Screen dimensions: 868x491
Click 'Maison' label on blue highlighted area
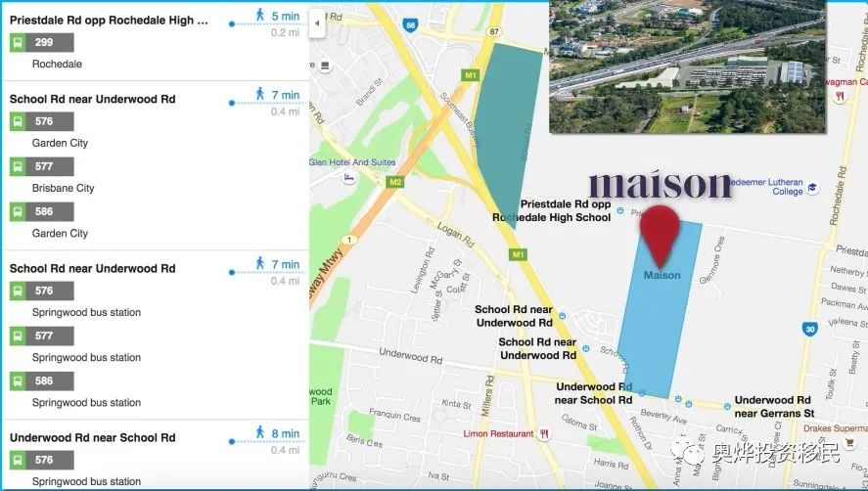662,275
